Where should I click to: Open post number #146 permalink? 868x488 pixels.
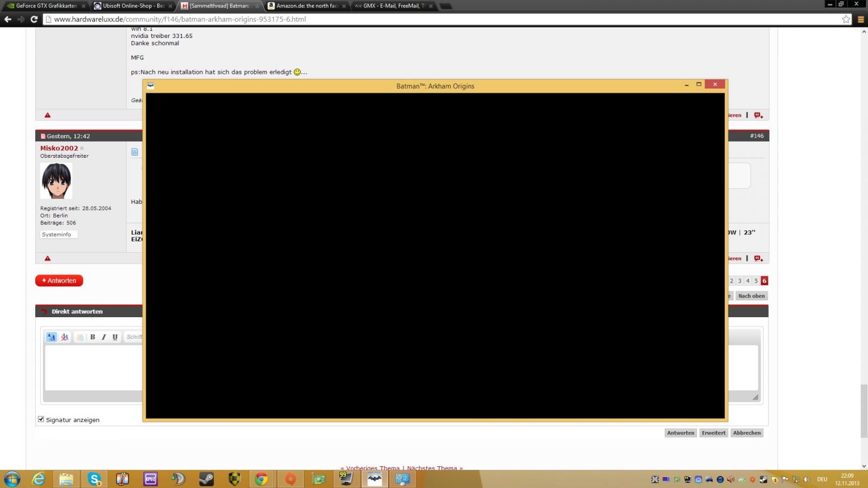pyautogui.click(x=757, y=136)
